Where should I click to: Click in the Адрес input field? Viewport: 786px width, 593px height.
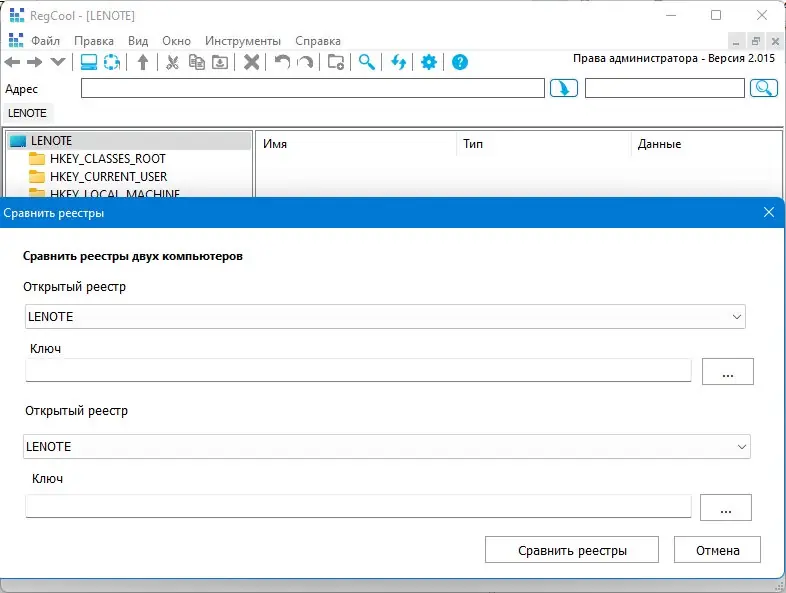point(313,88)
